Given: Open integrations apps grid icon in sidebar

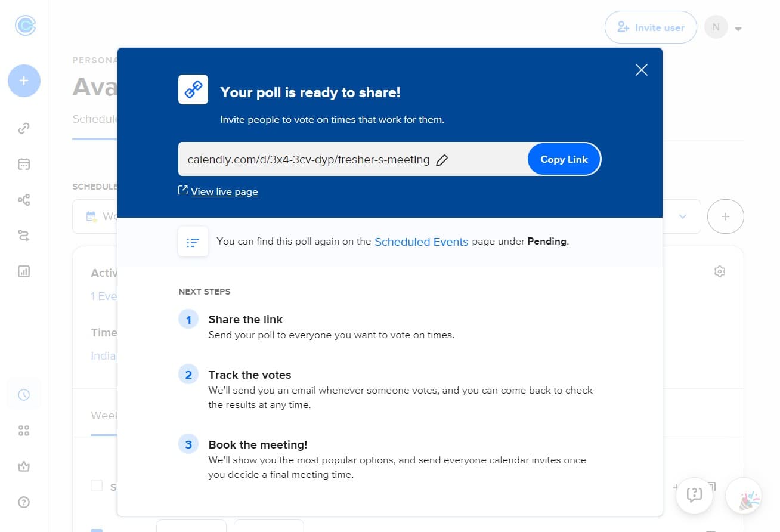Looking at the screenshot, I should coord(24,431).
